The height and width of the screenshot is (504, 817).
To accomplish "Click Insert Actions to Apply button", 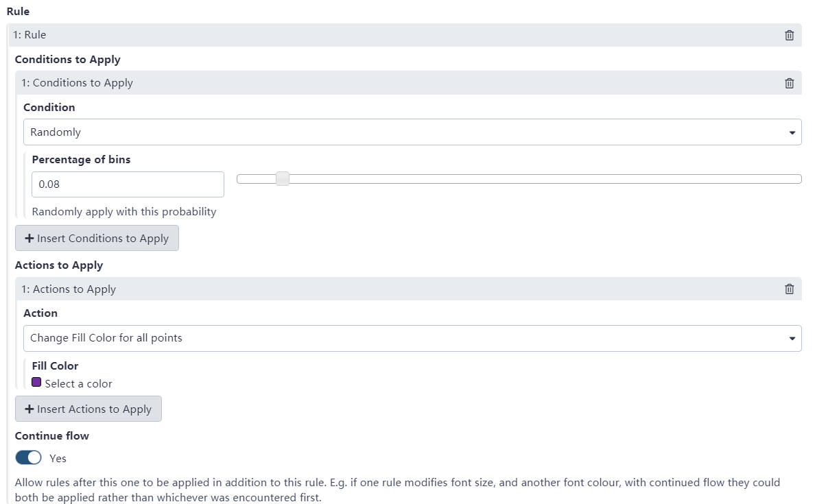I will coord(88,409).
